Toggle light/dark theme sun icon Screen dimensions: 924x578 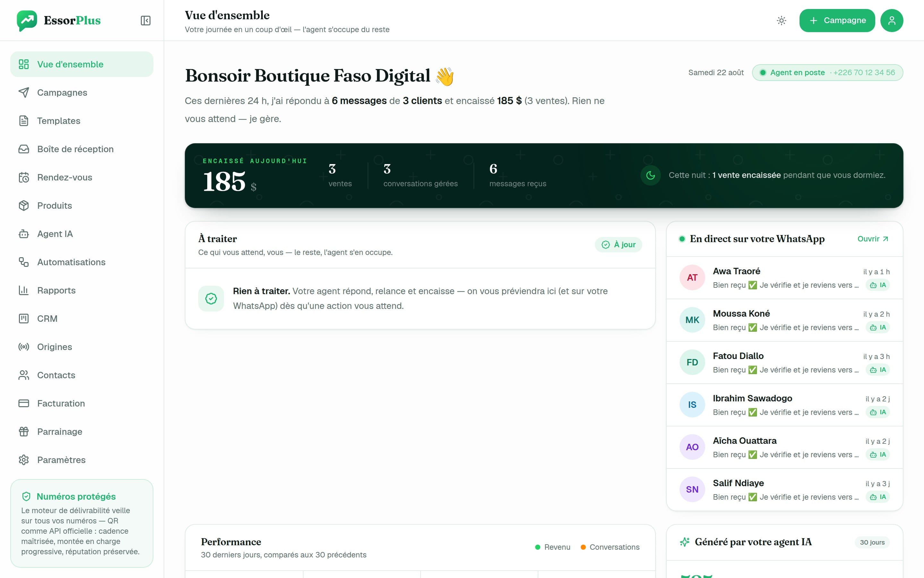[781, 20]
